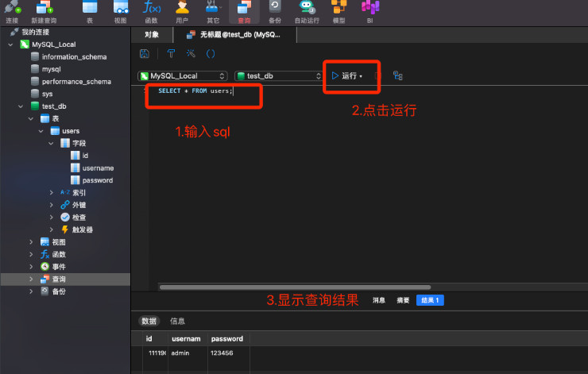Image resolution: width=588 pixels, height=374 pixels.
Task: Open the Run dropdown arrow
Action: pos(361,76)
